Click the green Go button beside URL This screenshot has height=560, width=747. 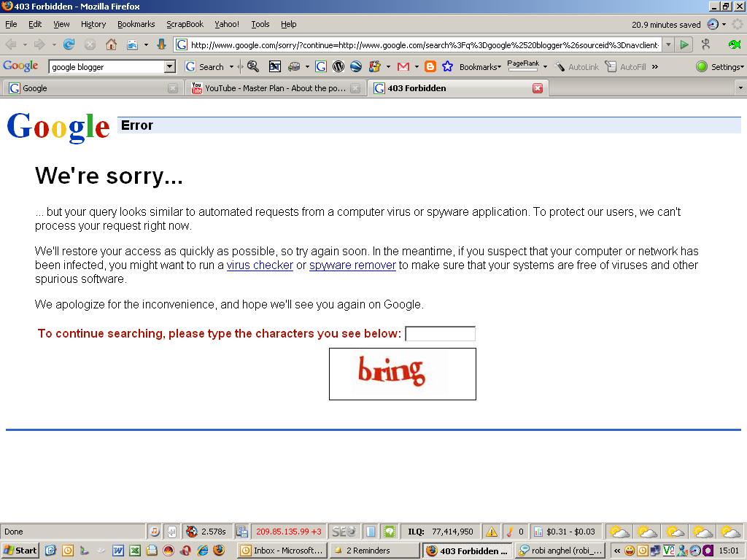[x=684, y=44]
